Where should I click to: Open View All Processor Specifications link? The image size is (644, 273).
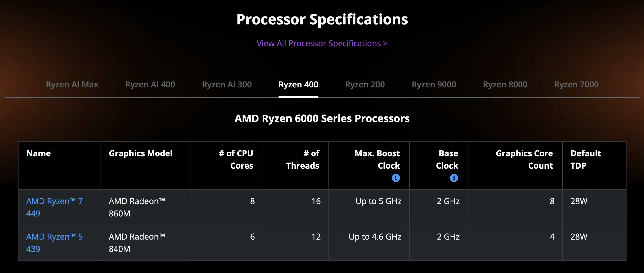pos(322,43)
